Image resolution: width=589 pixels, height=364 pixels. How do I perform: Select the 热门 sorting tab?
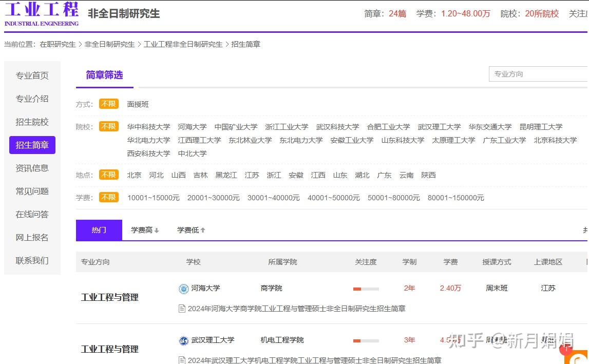[x=99, y=230]
